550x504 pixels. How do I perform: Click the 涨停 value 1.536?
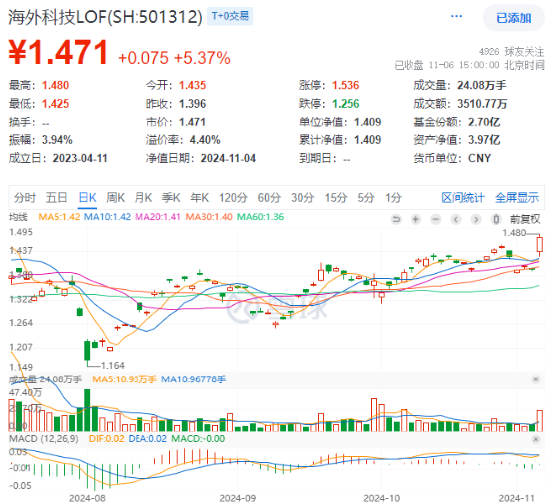click(346, 85)
